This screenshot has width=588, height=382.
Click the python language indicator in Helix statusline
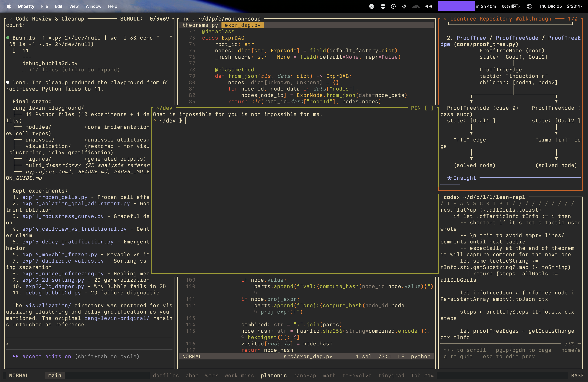(420, 356)
